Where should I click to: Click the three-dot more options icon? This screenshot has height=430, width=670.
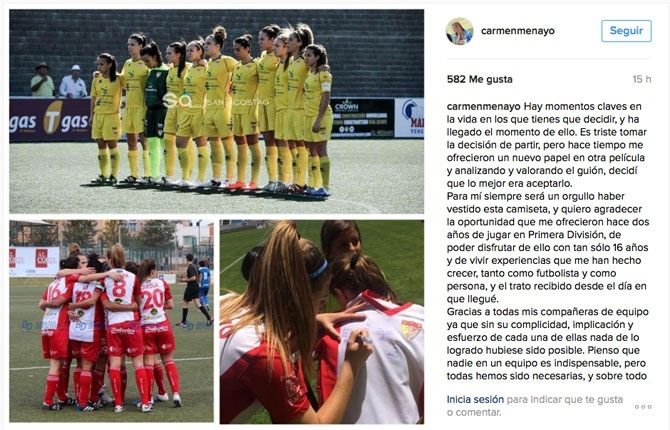[x=643, y=406]
